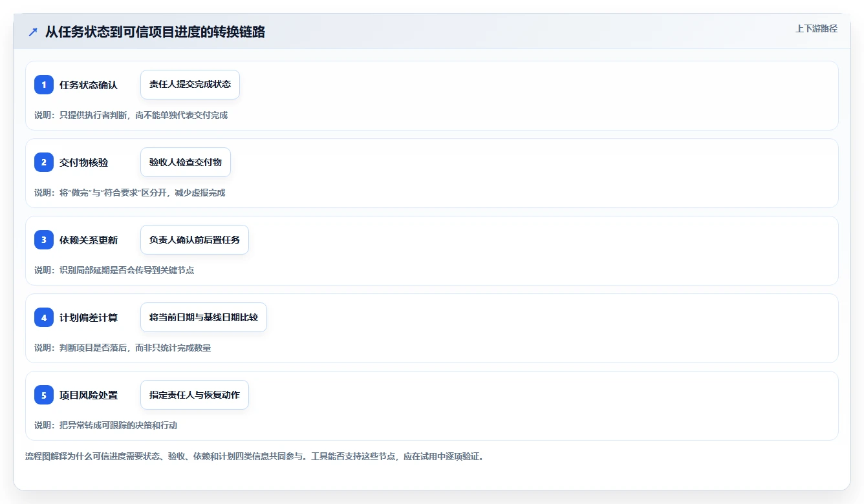Click the 上下游路径 label in header
Screen dimensions: 864x504
[816, 28]
